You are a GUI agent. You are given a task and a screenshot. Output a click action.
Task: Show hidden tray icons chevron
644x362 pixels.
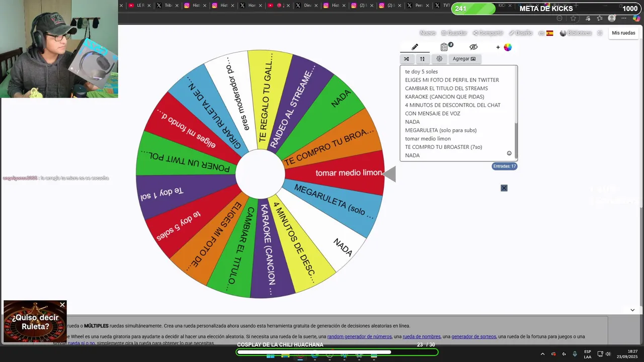(x=542, y=354)
